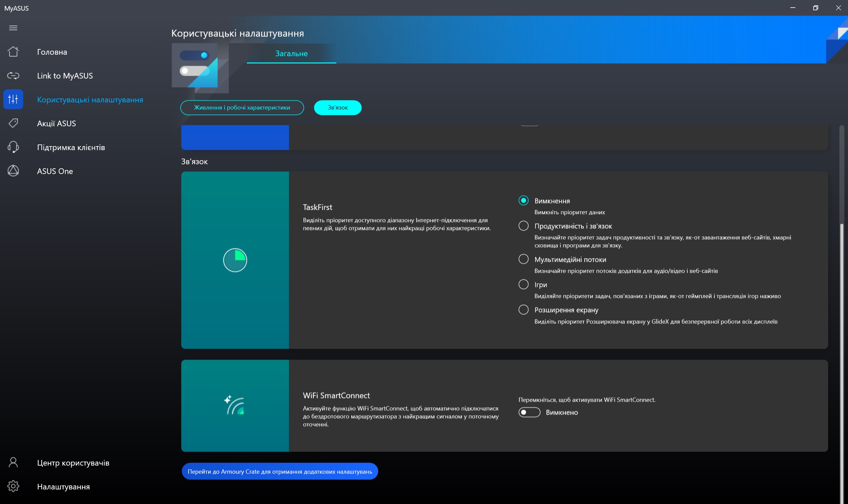This screenshot has height=504, width=848.
Task: Open Центр користувачів profile icon
Action: tap(13, 463)
